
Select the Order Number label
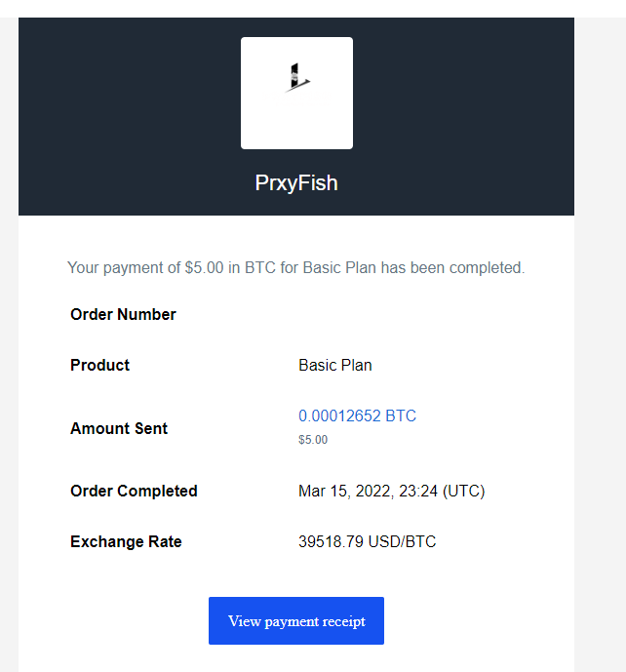(x=123, y=315)
